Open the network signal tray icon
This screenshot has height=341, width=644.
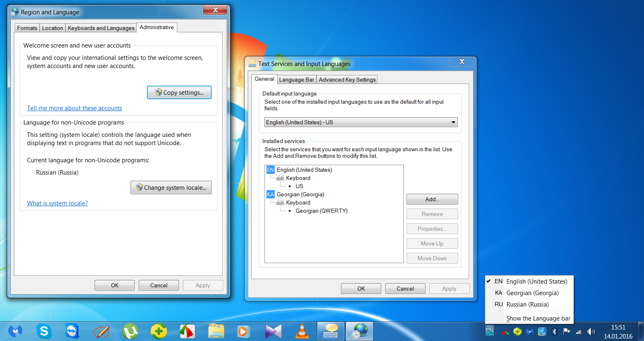click(x=579, y=332)
